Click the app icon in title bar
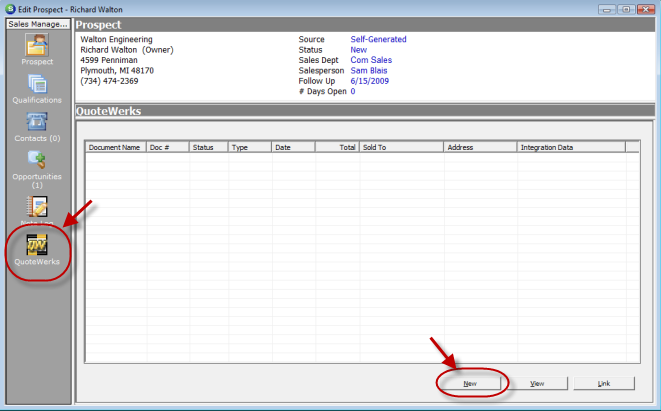661x411 pixels. pos(10,7)
